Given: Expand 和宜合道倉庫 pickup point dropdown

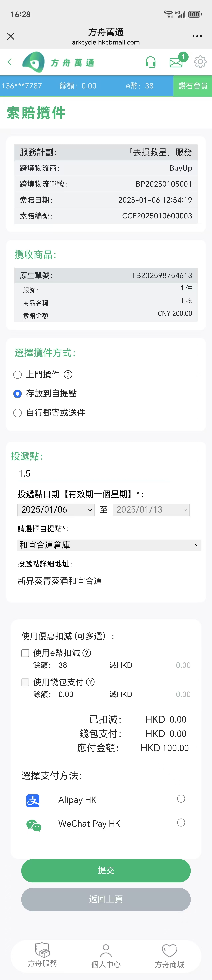Looking at the screenshot, I should click(109, 545).
